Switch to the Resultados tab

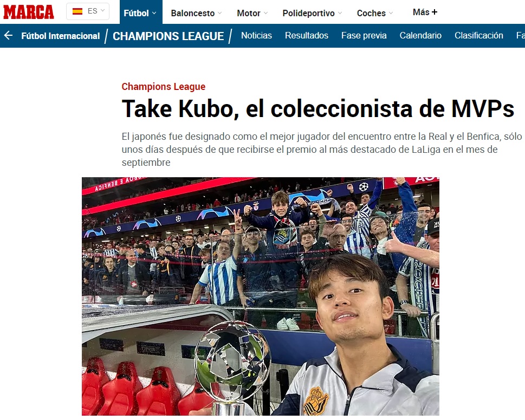[306, 36]
